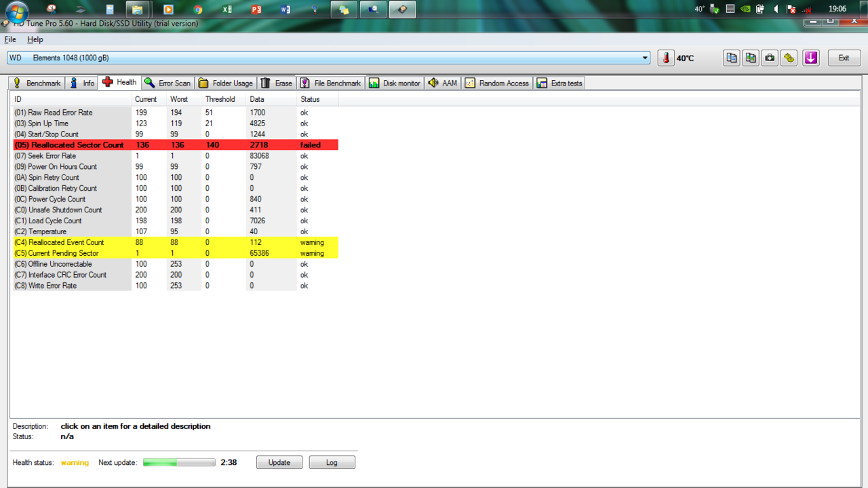Click the power plug battery tray icon

pos(760,10)
